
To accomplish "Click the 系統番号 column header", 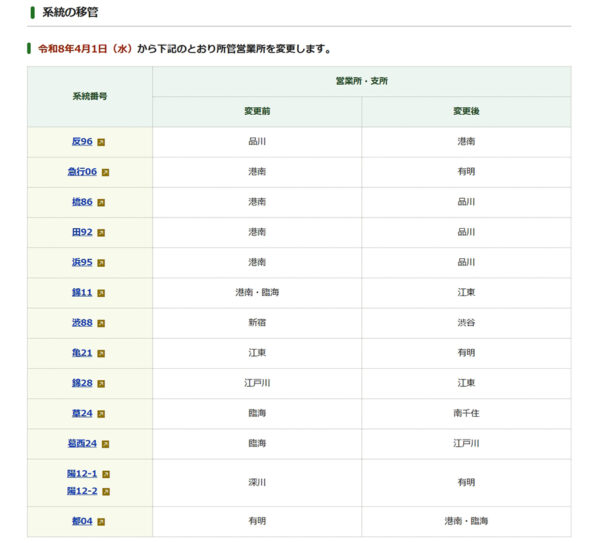I will click(89, 97).
